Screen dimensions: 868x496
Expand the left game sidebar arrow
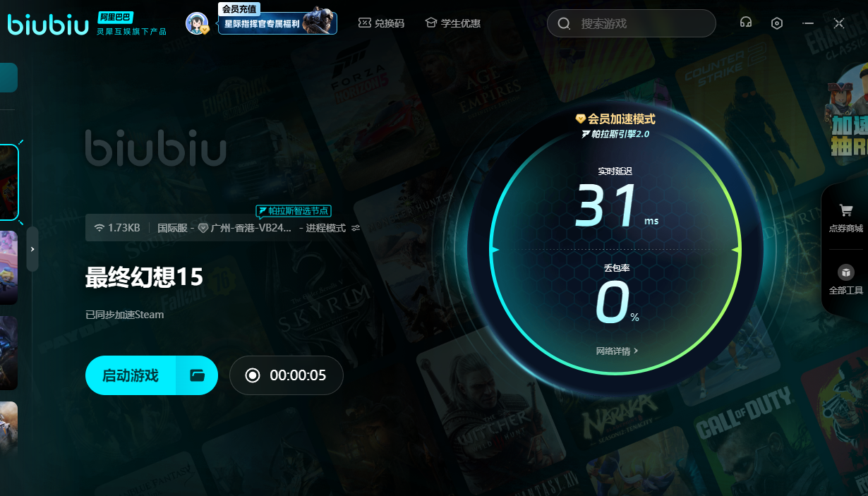click(x=32, y=249)
